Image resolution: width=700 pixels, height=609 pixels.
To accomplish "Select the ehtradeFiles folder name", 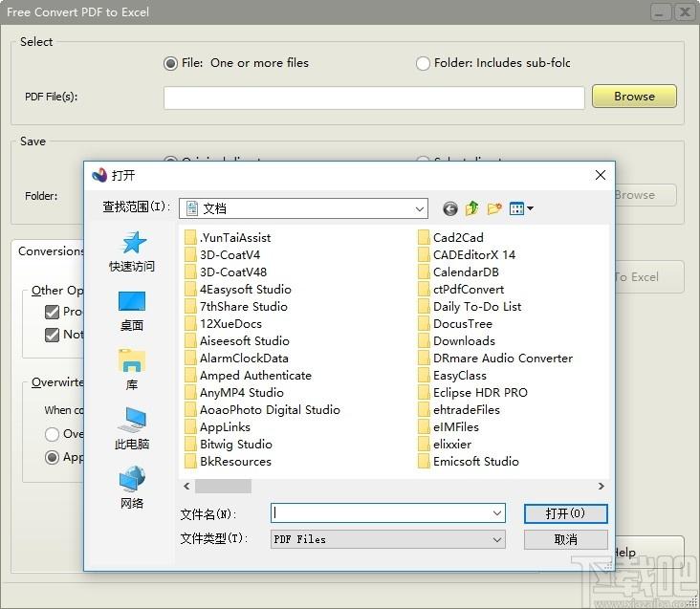I will coord(467,410).
